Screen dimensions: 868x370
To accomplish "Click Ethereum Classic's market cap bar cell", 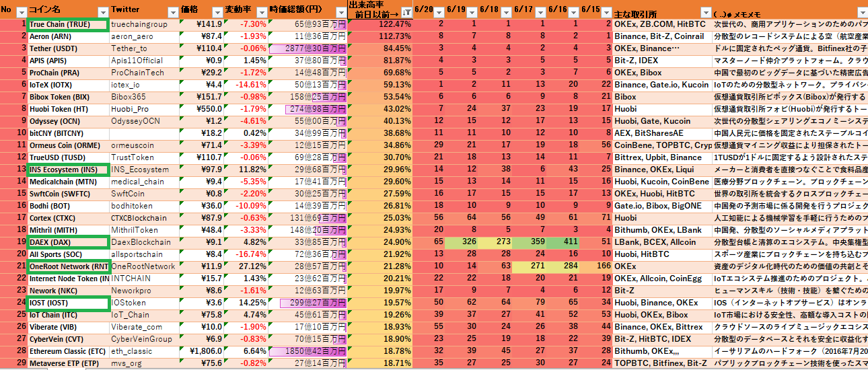I will (x=308, y=351).
